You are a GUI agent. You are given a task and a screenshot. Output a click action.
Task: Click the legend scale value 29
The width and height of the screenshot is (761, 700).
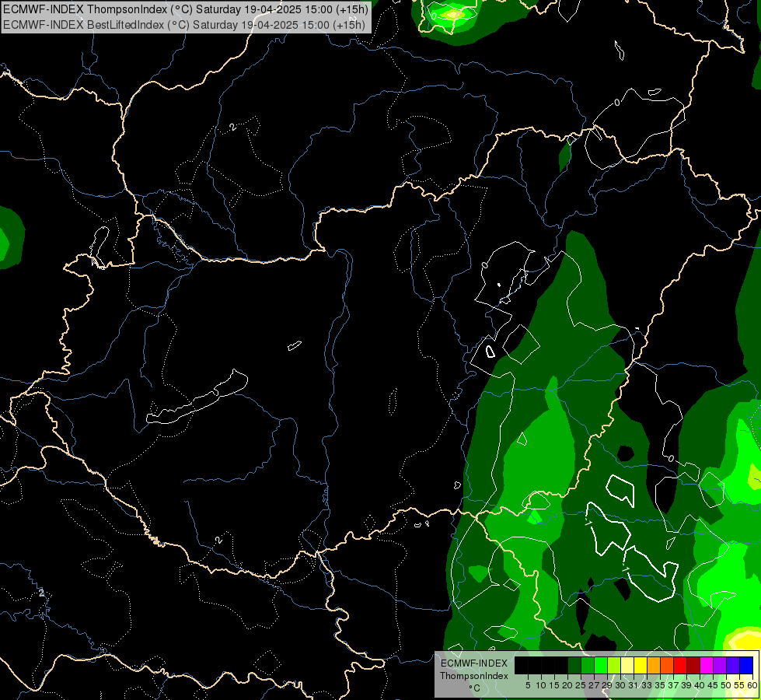(x=607, y=685)
